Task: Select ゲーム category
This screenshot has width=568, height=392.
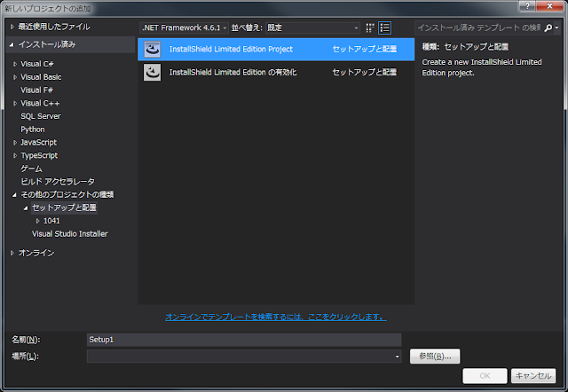Action: click(x=31, y=169)
